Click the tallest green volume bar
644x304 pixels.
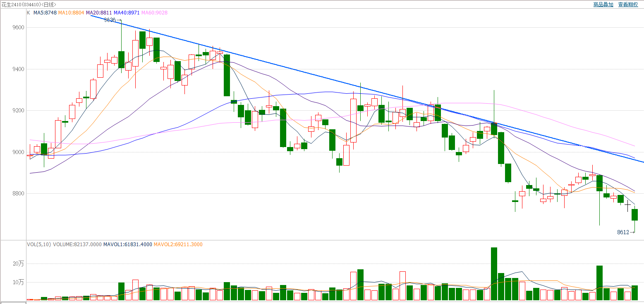(494, 274)
